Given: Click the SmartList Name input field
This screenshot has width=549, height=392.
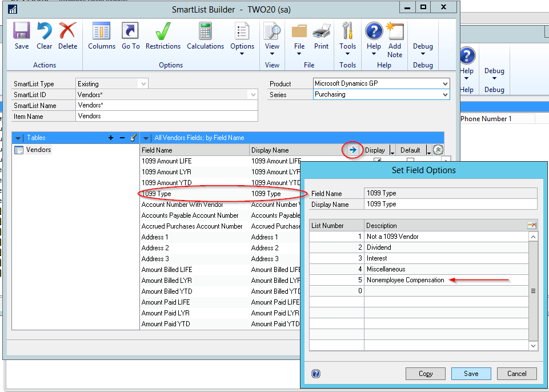Looking at the screenshot, I should (x=167, y=105).
